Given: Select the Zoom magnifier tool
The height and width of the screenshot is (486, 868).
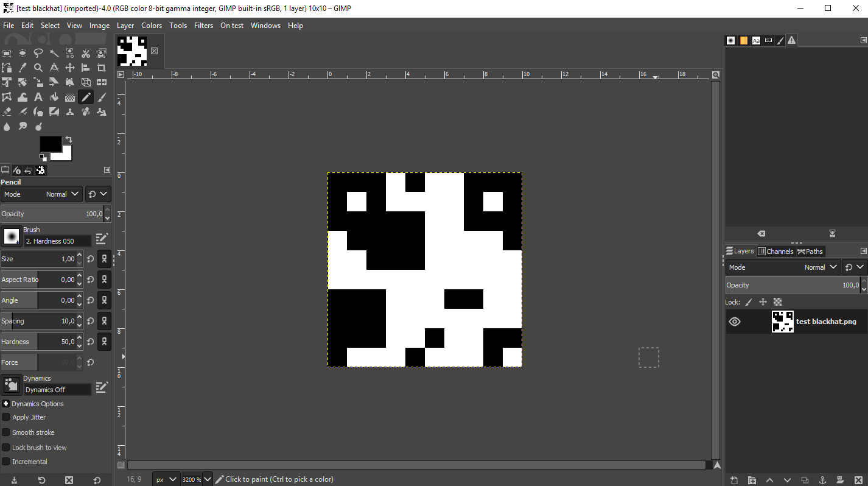Looking at the screenshot, I should point(38,68).
